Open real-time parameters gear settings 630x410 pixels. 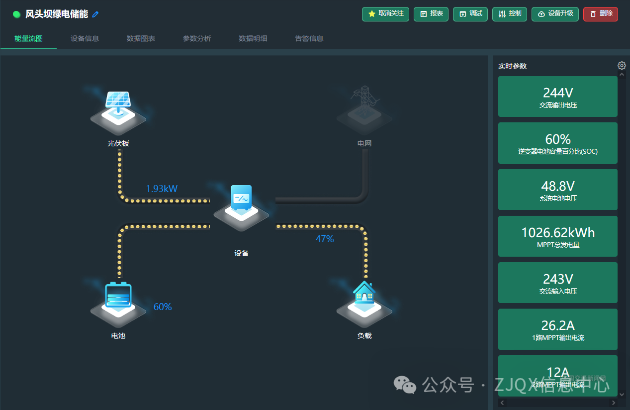621,66
